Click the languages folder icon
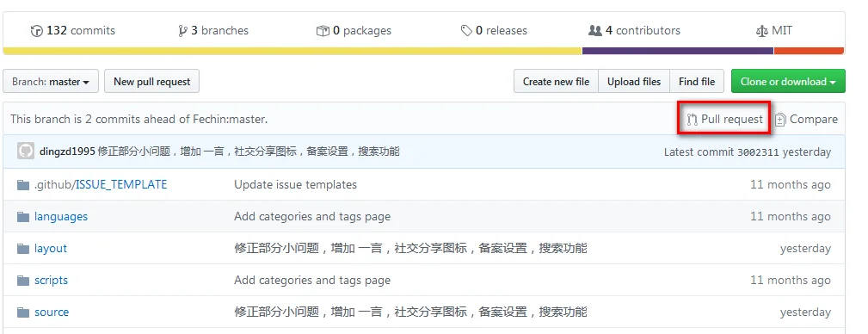868x334 pixels. 22,217
